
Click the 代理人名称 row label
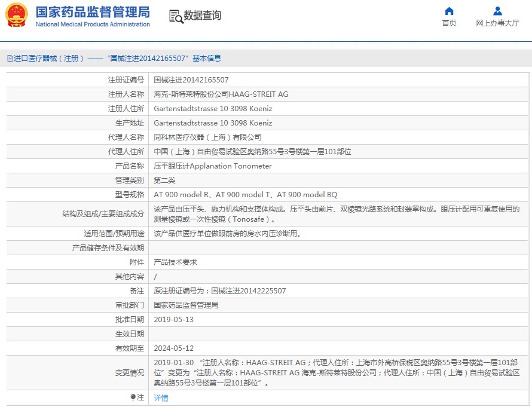coord(126,137)
